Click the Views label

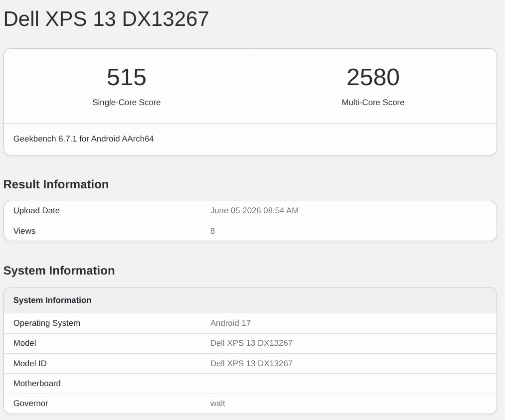point(24,231)
